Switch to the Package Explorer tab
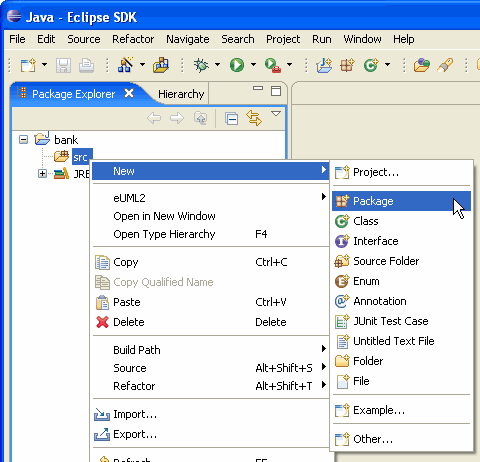The height and width of the screenshot is (462, 480). [73, 94]
